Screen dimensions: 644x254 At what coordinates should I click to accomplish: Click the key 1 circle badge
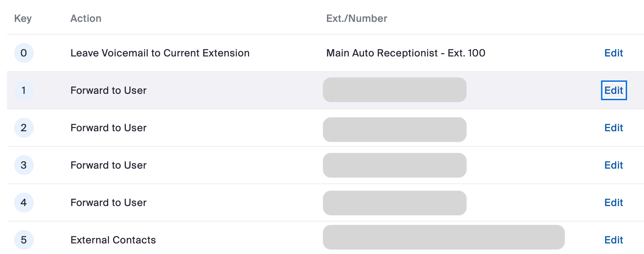click(24, 90)
